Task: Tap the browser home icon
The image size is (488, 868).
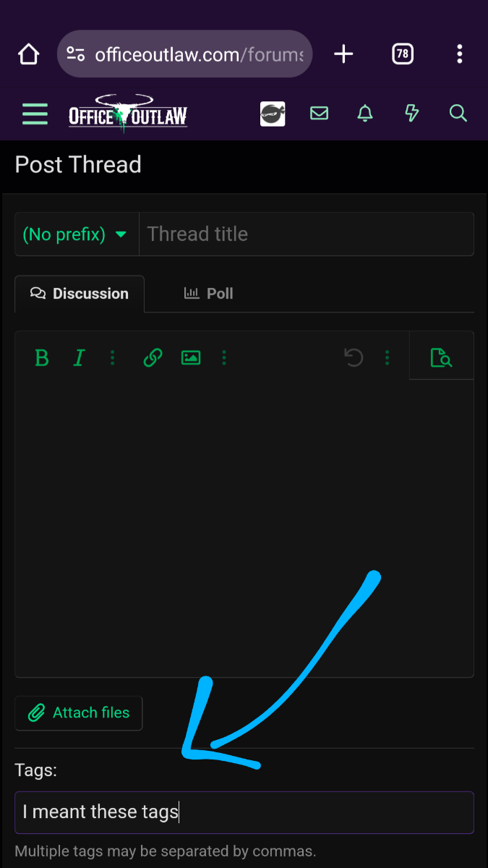Action: click(28, 54)
